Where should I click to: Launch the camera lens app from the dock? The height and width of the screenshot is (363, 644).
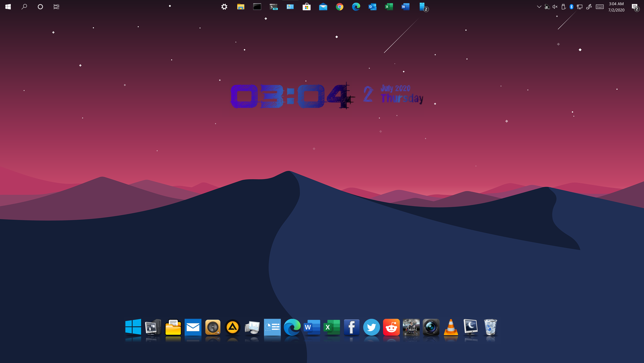coord(431,328)
